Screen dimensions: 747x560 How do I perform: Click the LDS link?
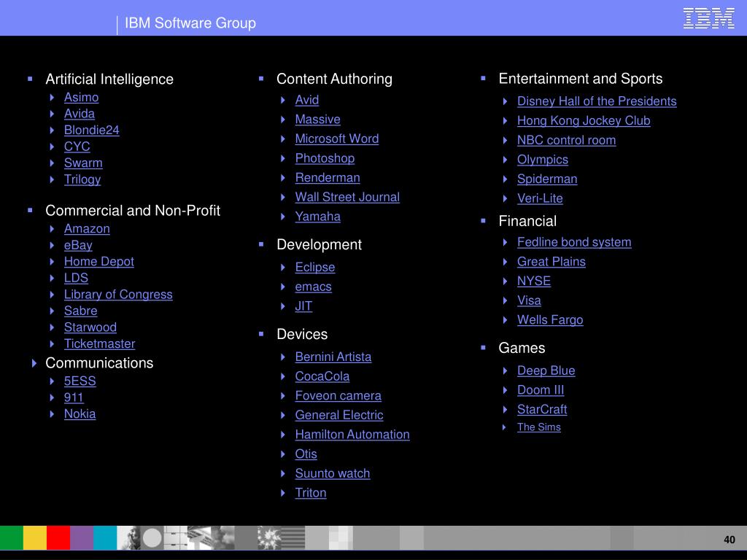pyautogui.click(x=76, y=278)
